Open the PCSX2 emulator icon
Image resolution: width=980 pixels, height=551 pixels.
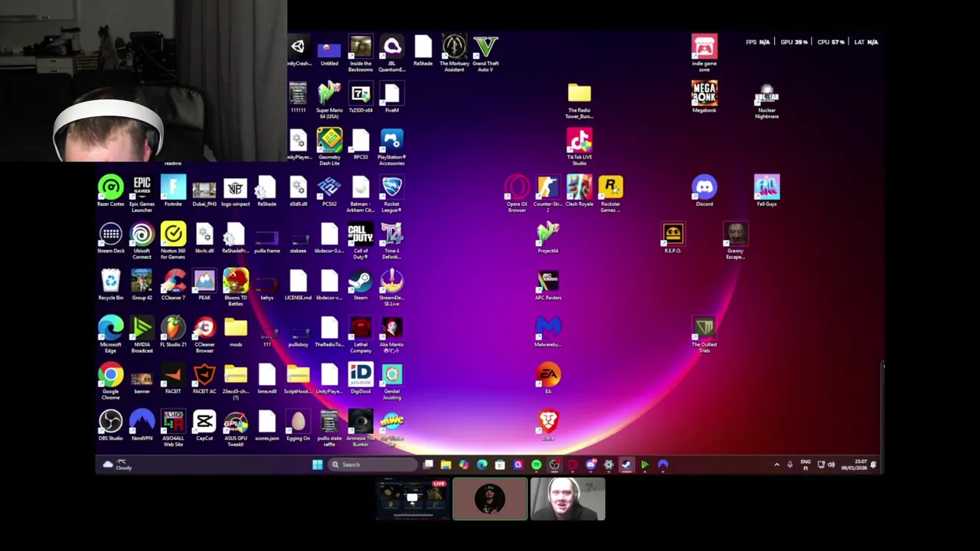[x=329, y=191]
